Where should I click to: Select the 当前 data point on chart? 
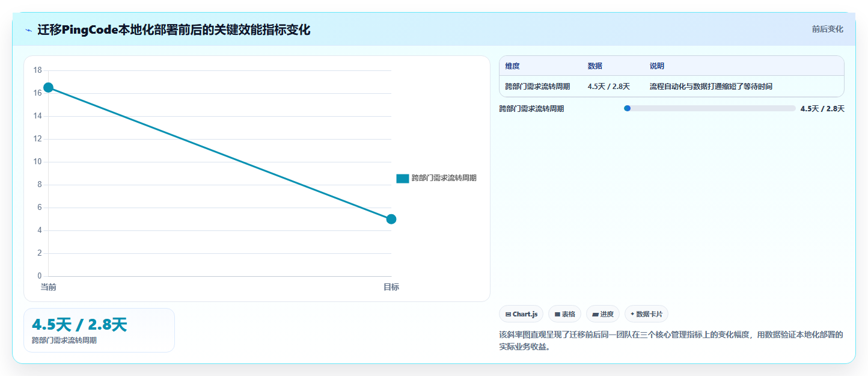click(48, 87)
